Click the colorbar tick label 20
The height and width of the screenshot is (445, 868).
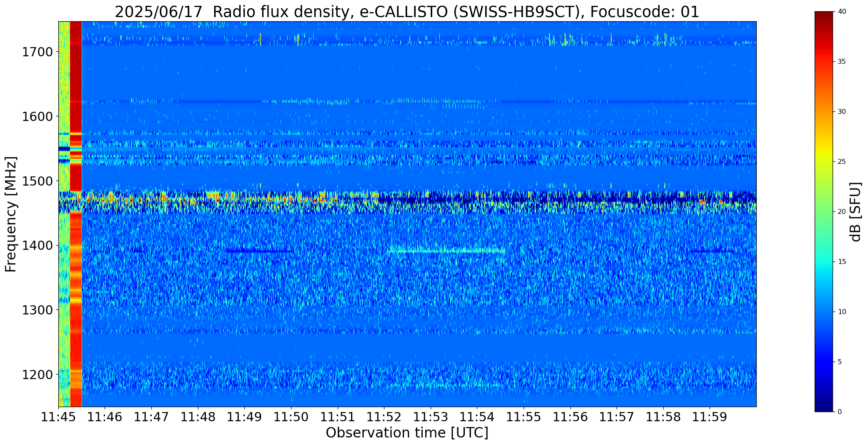point(842,212)
